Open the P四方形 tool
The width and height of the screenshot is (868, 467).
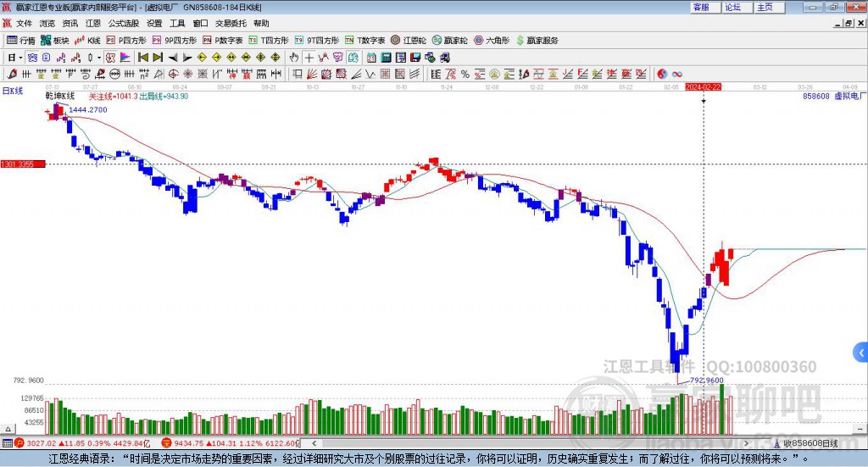pyautogui.click(x=126, y=41)
